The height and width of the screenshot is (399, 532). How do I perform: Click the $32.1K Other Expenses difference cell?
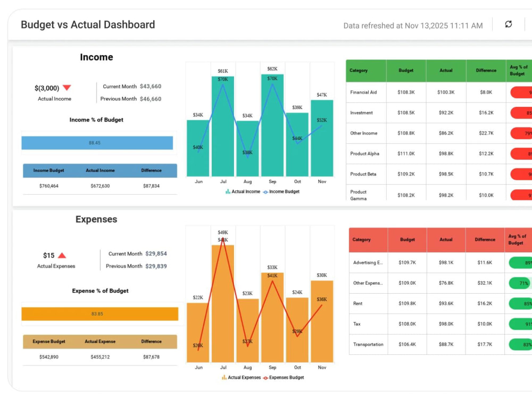point(485,283)
